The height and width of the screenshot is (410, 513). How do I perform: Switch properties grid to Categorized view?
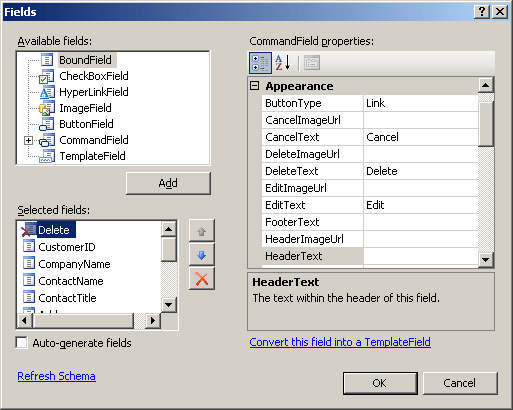click(260, 63)
